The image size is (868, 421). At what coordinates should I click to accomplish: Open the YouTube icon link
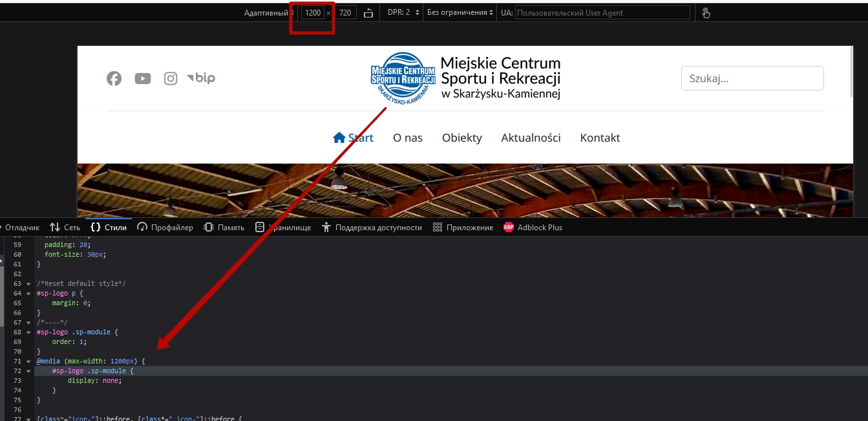(143, 78)
